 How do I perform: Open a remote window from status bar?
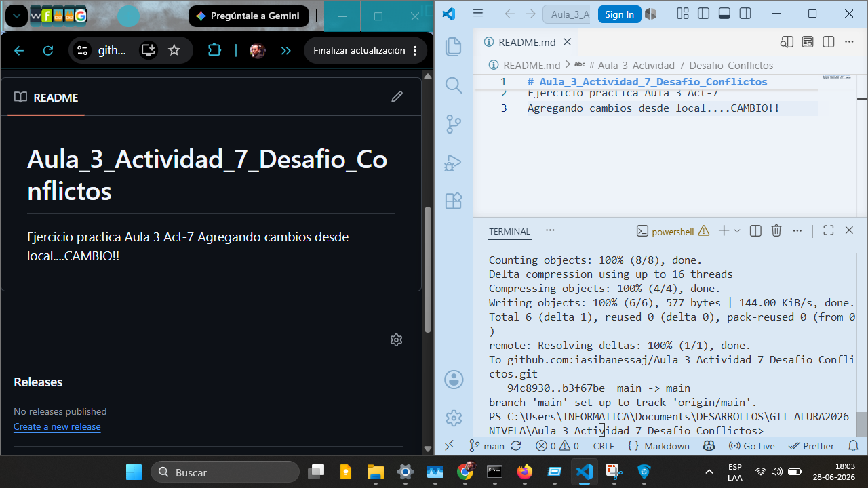(449, 446)
